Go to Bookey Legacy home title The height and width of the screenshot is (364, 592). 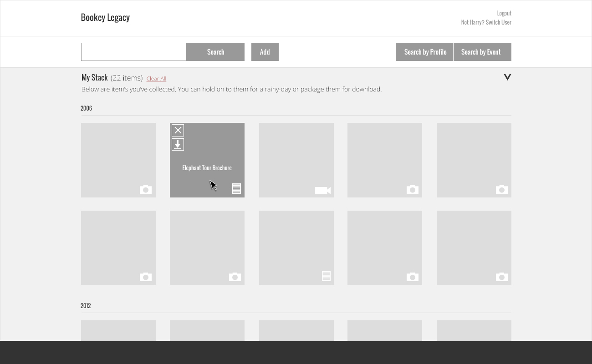coord(105,17)
